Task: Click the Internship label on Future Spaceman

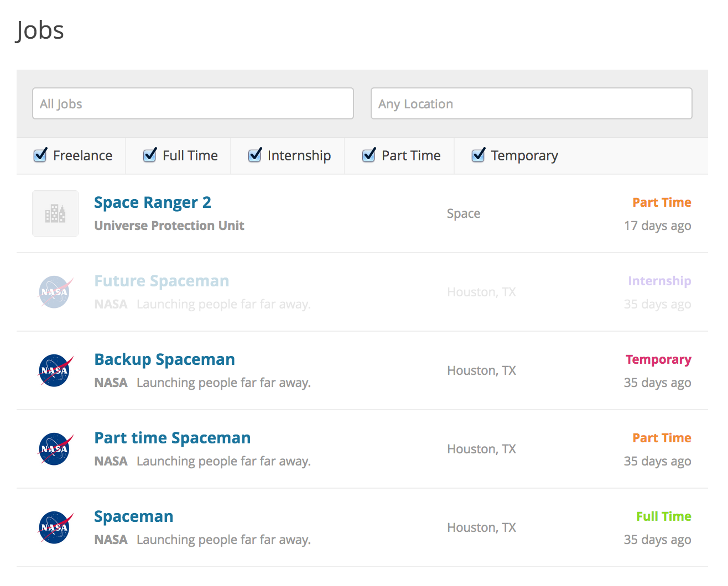Action: point(659,281)
